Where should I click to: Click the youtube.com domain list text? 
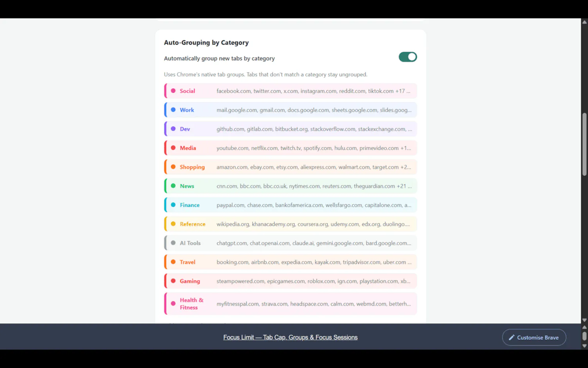click(314, 148)
